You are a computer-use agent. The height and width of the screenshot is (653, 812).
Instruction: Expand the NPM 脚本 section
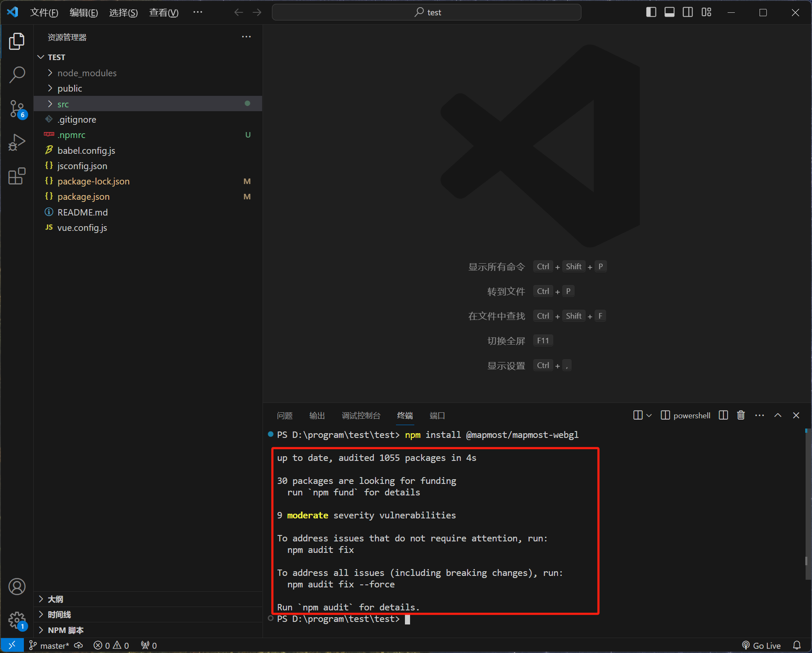point(148,630)
